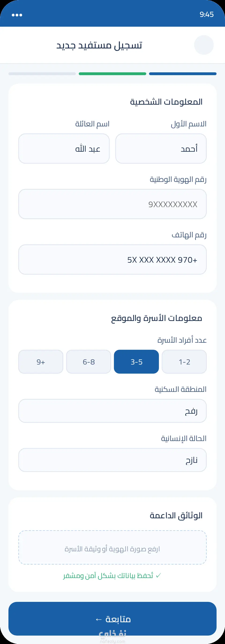Tap the blue first progress step bar

point(183,74)
